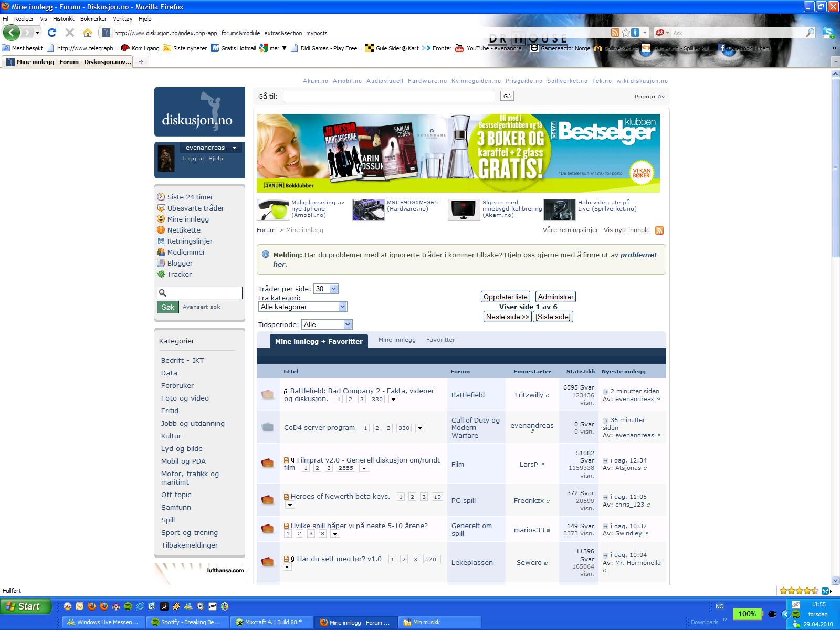Screen dimensions: 840x630
Task: Go to latest post in Heroes of Newerth thread
Action: tap(605, 497)
